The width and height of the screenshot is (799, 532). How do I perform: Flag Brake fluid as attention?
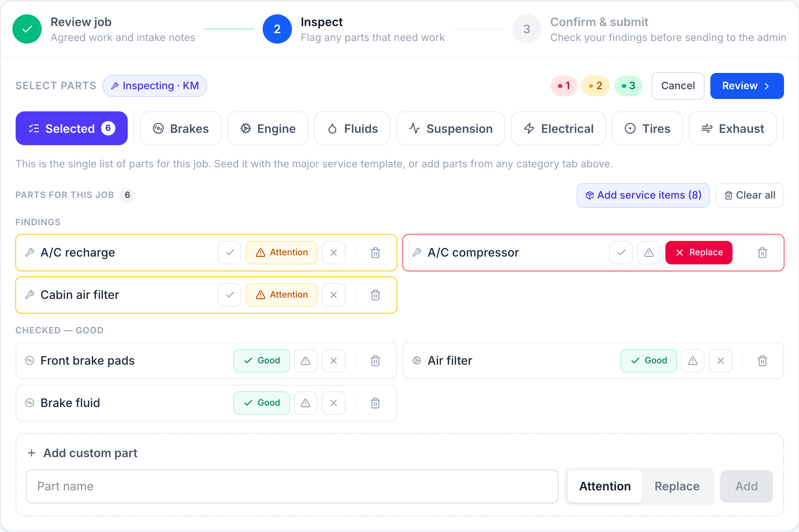point(306,403)
